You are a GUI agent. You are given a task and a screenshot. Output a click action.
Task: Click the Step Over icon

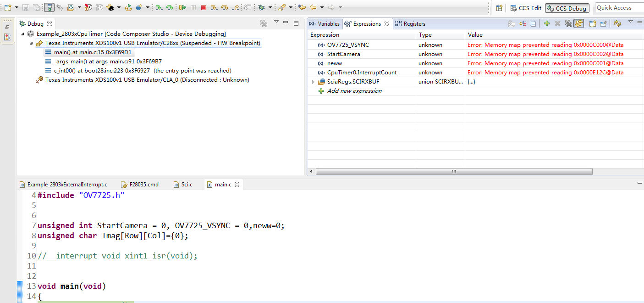(x=225, y=7)
